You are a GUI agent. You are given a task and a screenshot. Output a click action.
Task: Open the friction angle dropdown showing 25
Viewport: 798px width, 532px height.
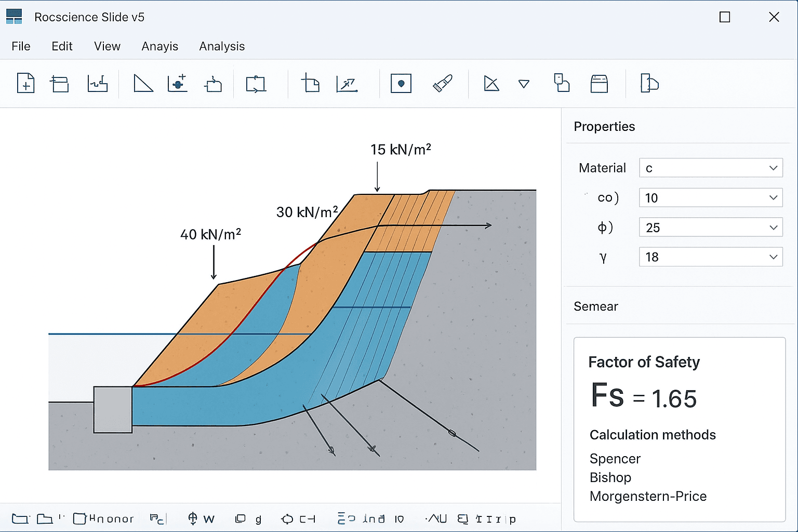[710, 227]
